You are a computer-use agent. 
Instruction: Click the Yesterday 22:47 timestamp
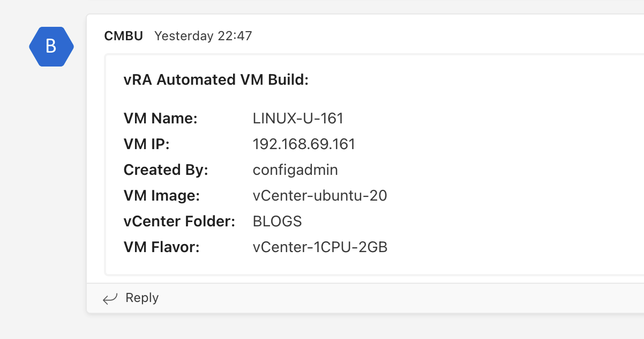click(203, 36)
